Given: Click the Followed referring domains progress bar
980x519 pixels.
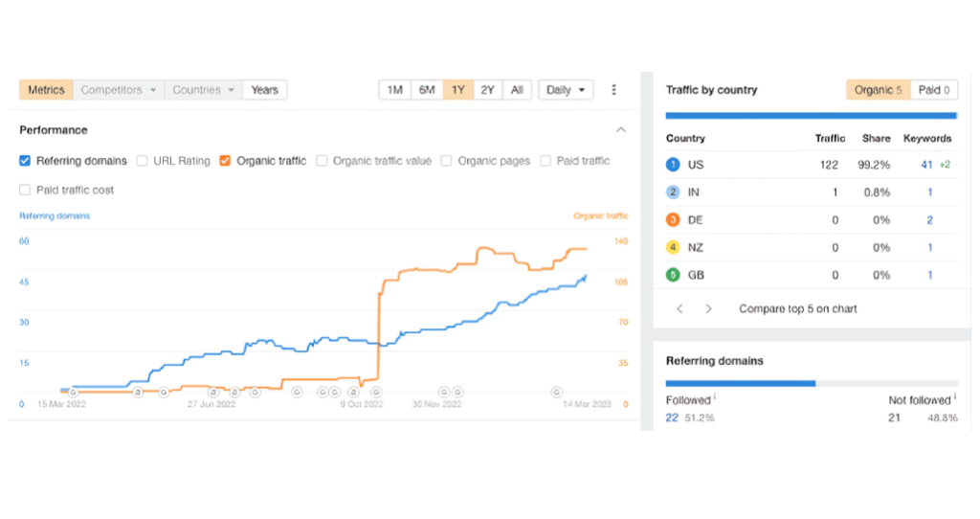Looking at the screenshot, I should point(740,383).
